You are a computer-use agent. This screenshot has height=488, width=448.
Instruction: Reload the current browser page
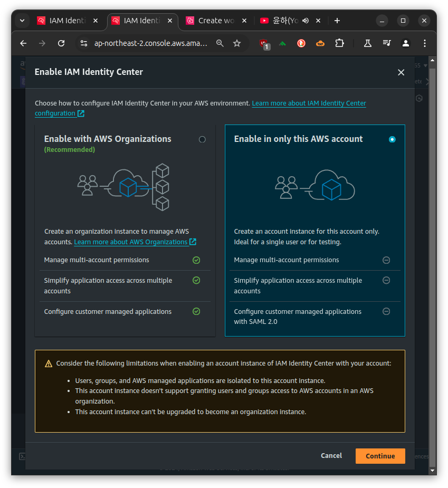(61, 43)
